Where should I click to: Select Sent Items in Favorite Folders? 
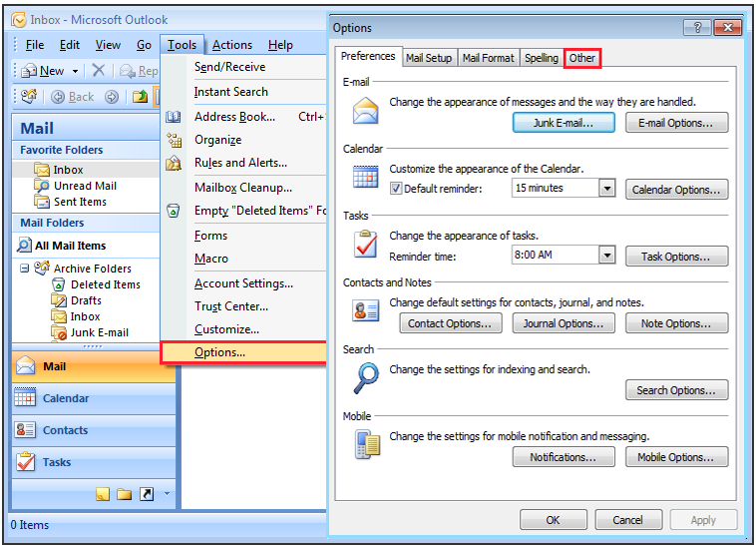click(80, 202)
